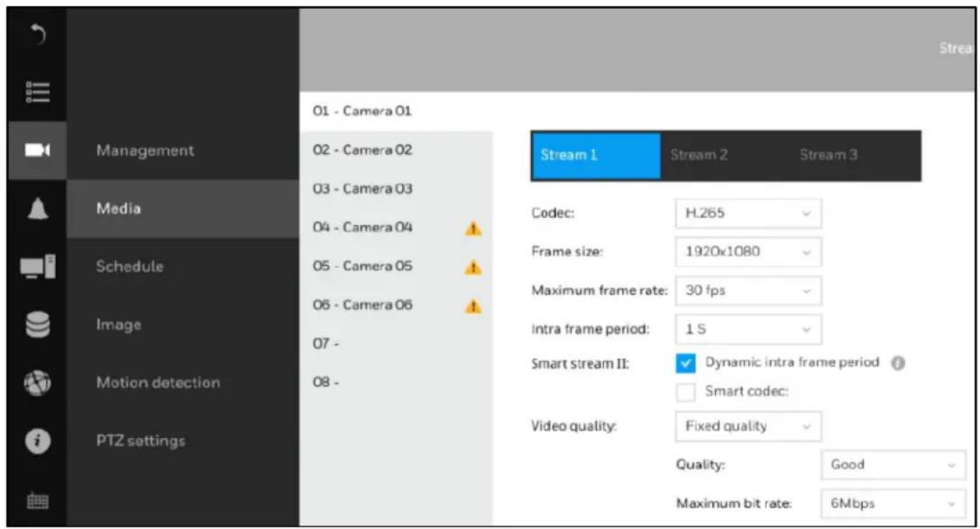Select 02 - Camera 02 in list
Screen dimensions: 980x529
(397, 150)
